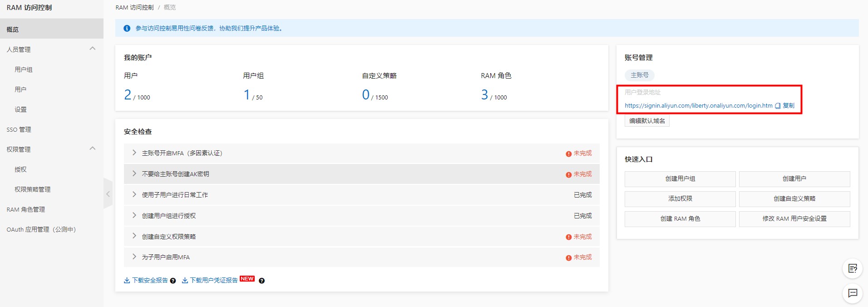Open the signin.aliyun.com login URL link
Screen dimensions: 868x307
click(698, 106)
